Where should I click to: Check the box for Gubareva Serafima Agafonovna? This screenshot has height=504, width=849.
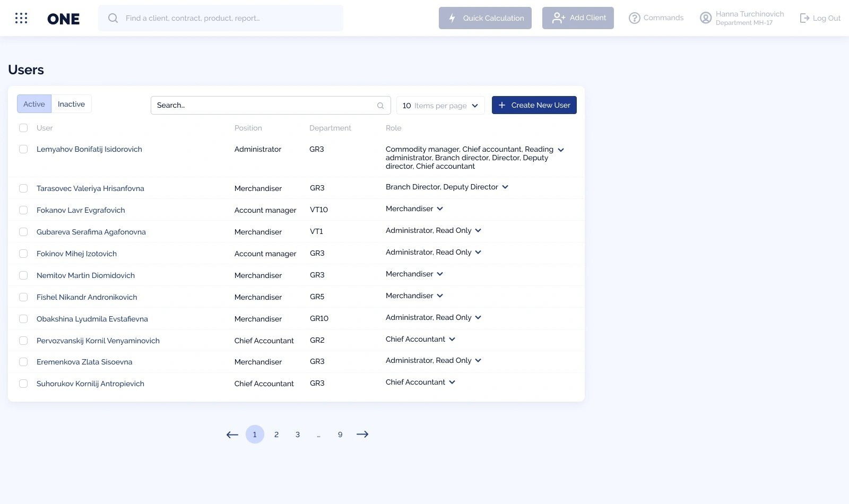(23, 232)
